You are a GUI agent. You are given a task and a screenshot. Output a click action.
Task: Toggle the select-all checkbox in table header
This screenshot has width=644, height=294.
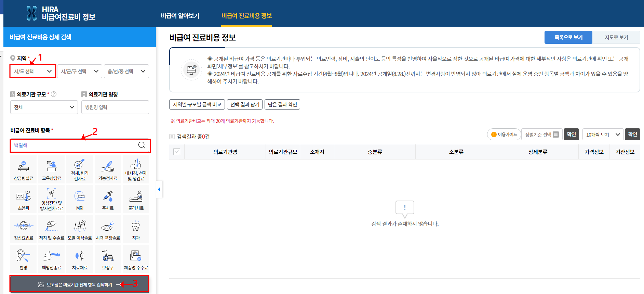click(x=177, y=152)
